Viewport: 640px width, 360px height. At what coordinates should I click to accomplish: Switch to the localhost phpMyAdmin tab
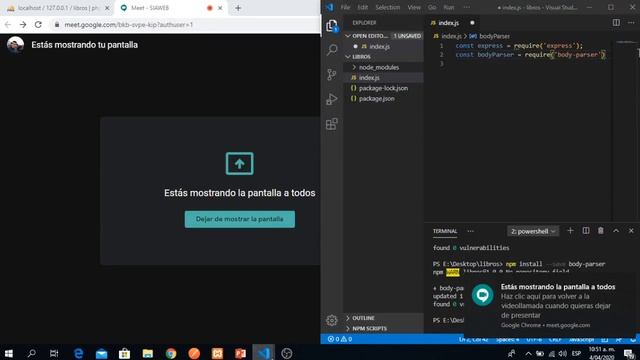[57, 8]
